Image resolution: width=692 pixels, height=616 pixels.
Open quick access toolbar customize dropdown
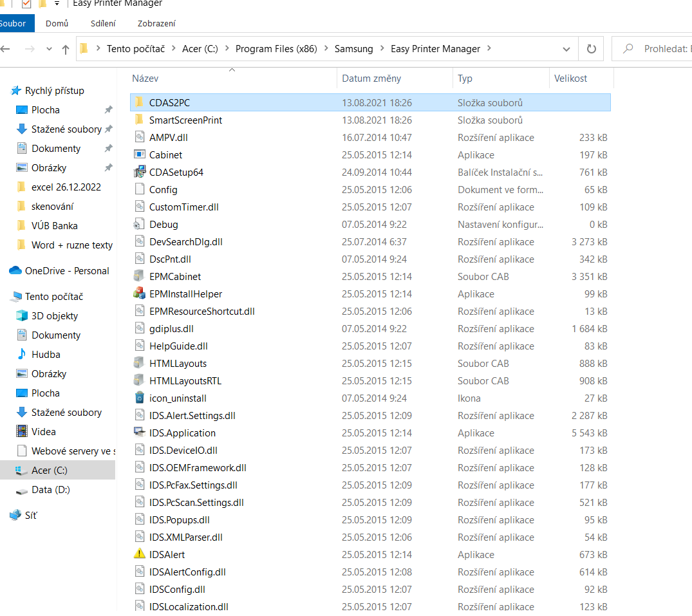[x=57, y=3]
